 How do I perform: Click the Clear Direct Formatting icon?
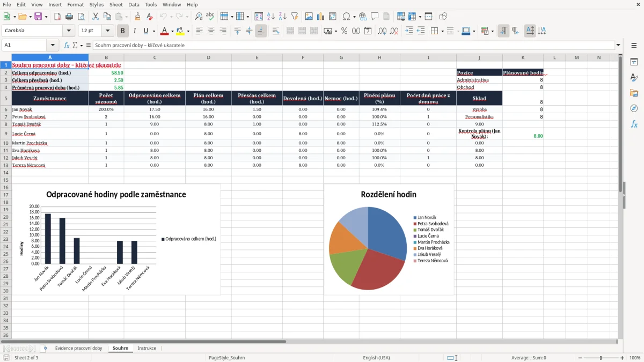[149, 17]
